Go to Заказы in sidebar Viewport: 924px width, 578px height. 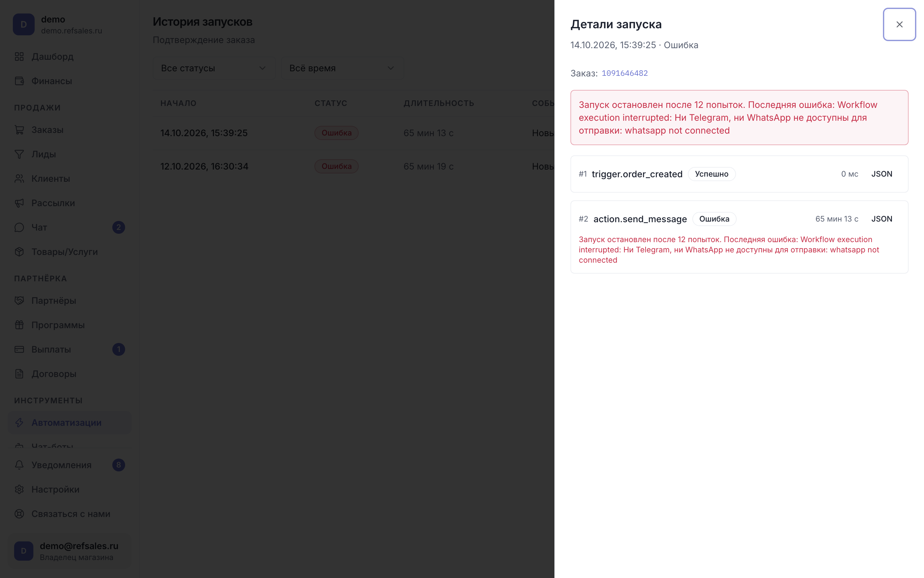[70, 130]
